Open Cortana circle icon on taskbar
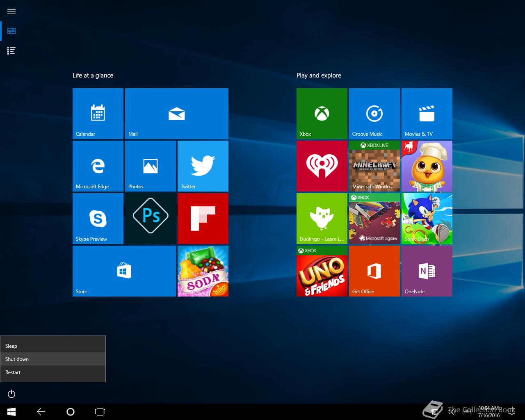Screen dimensions: 525x420 click(71, 411)
